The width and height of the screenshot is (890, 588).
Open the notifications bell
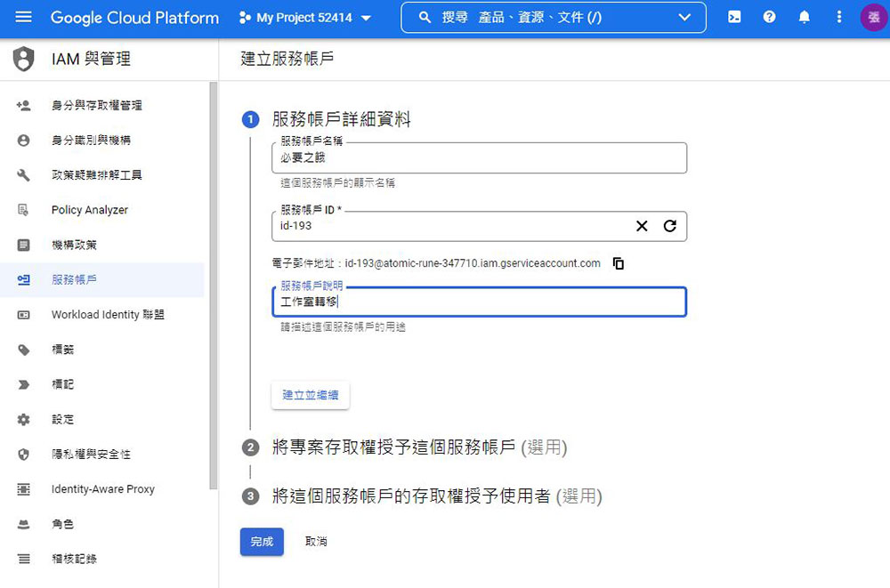pos(805,17)
